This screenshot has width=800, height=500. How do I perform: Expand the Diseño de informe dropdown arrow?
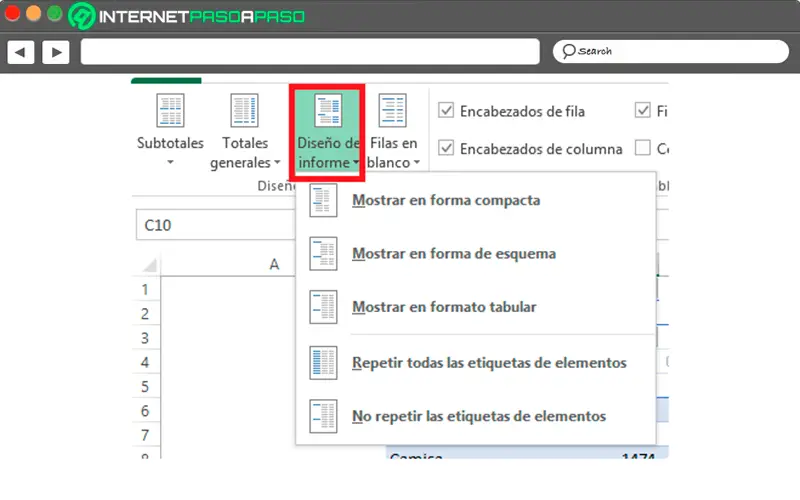[356, 162]
